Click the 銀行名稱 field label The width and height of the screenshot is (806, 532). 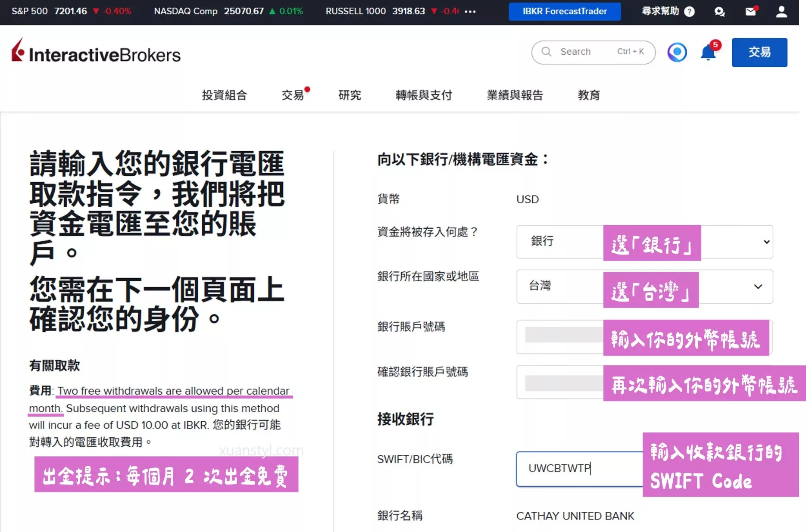(400, 515)
